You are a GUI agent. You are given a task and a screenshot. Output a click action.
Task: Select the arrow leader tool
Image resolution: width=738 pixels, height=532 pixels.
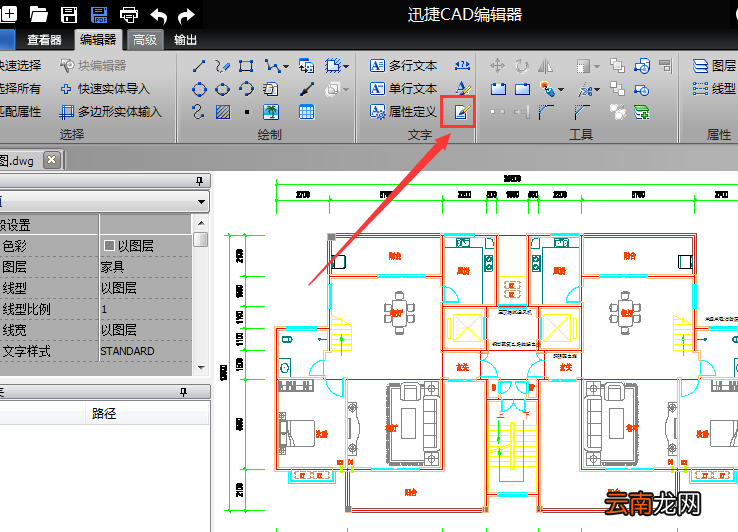(307, 89)
